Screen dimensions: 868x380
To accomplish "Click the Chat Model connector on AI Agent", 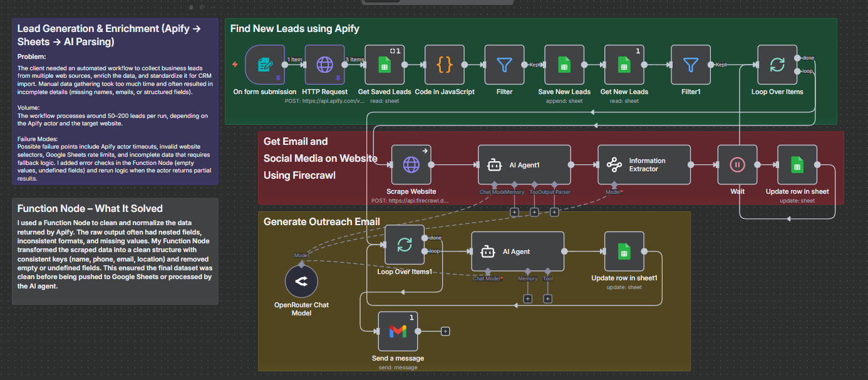I will coord(488,272).
